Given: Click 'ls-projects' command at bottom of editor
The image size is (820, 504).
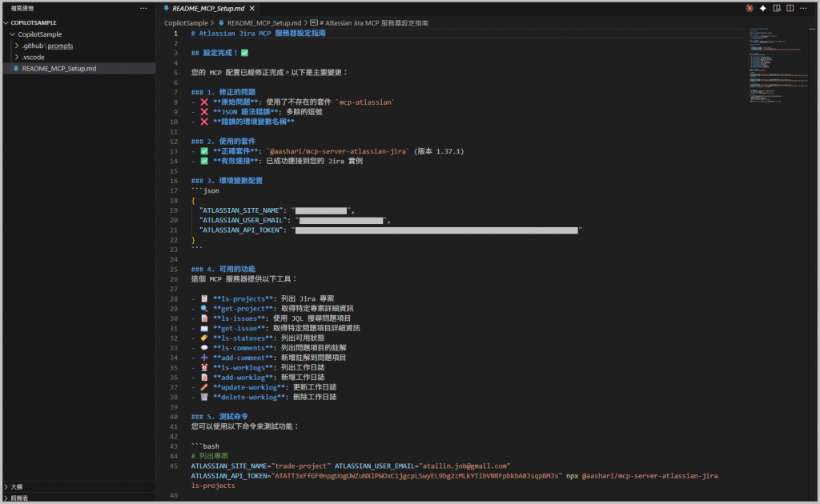Looking at the screenshot, I should [213, 486].
